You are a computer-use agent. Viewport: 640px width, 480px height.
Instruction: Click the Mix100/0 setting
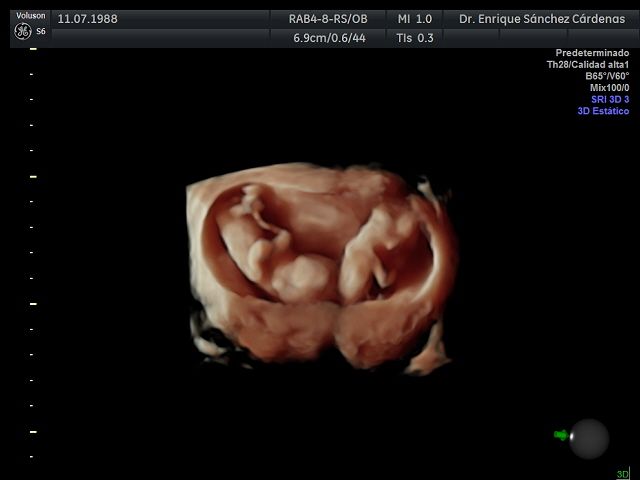609,87
